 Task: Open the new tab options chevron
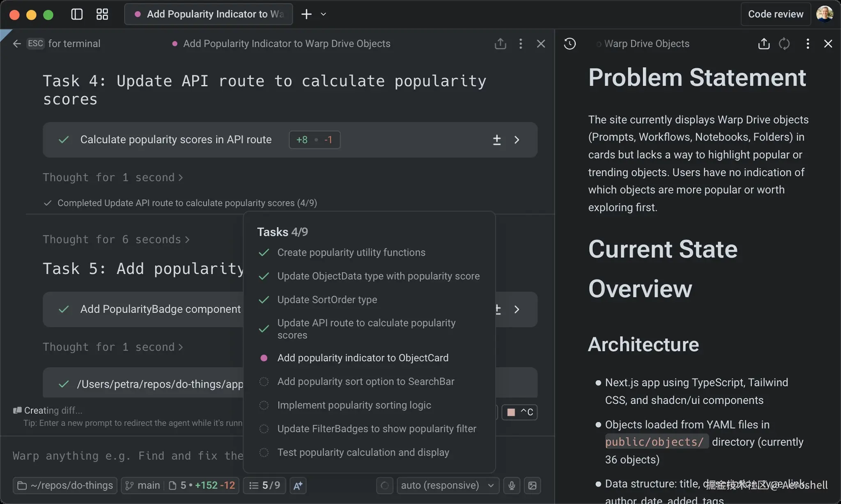(x=324, y=14)
